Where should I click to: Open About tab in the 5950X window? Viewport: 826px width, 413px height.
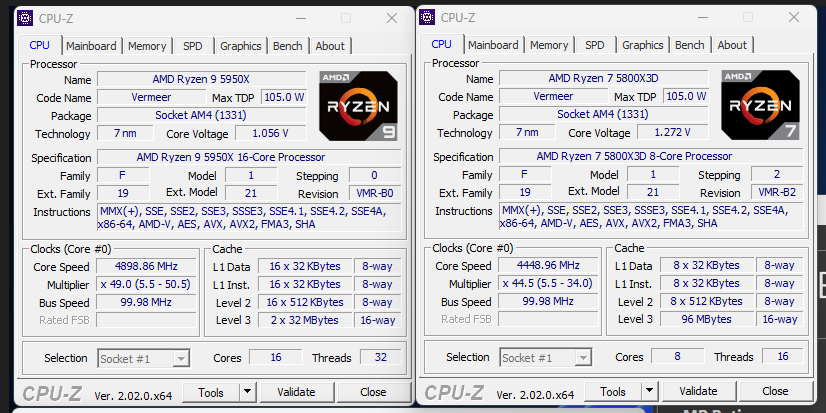click(330, 46)
